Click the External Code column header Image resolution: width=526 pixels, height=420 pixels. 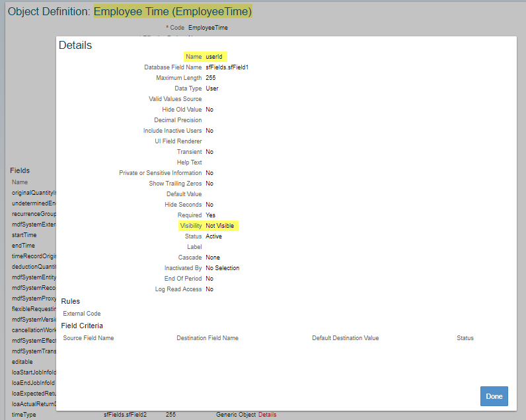(82, 314)
